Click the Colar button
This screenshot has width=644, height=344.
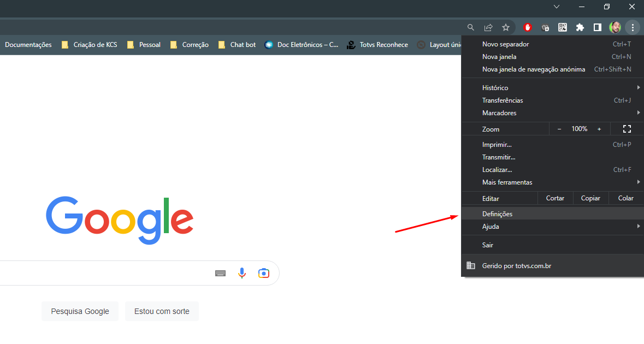click(x=626, y=198)
